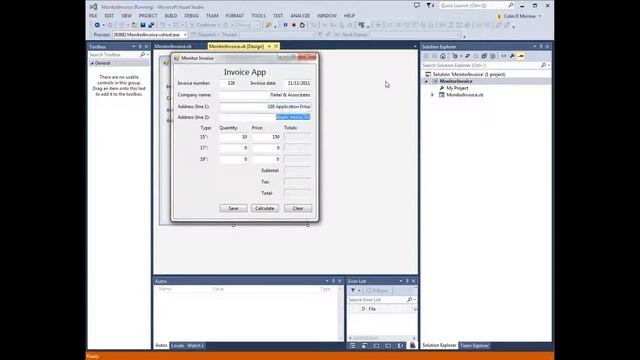The image size is (640, 360).
Task: Collapse the MonitorInvoice project node
Action: (427, 81)
